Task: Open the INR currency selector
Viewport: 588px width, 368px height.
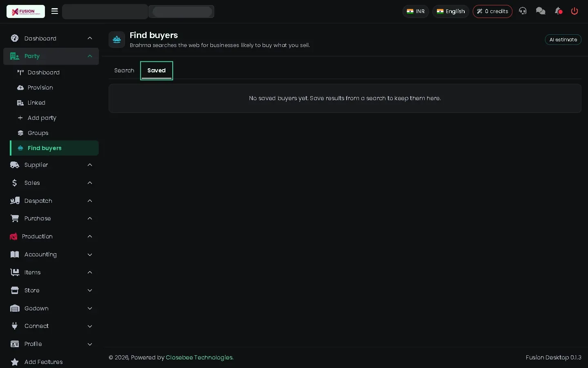Action: point(416,11)
